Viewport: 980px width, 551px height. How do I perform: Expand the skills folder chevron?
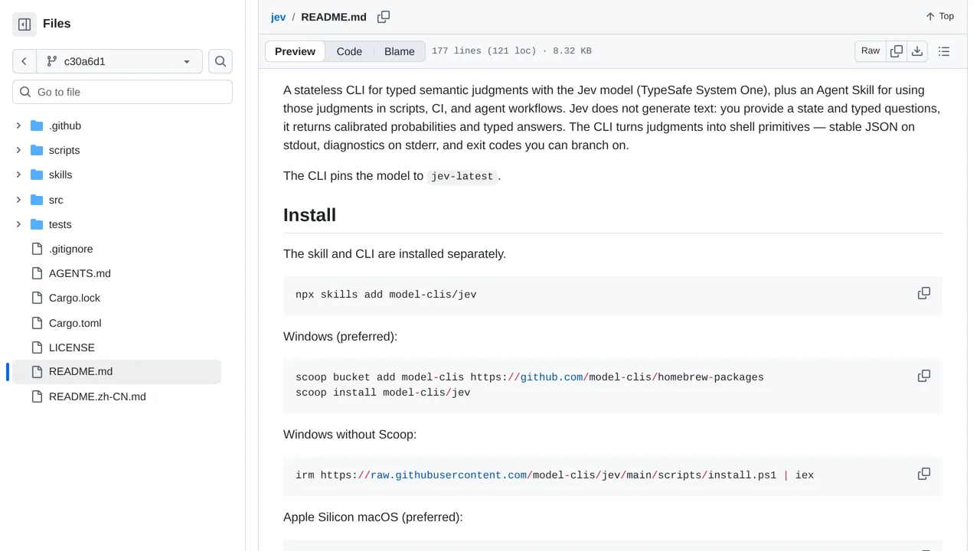pyautogui.click(x=18, y=174)
